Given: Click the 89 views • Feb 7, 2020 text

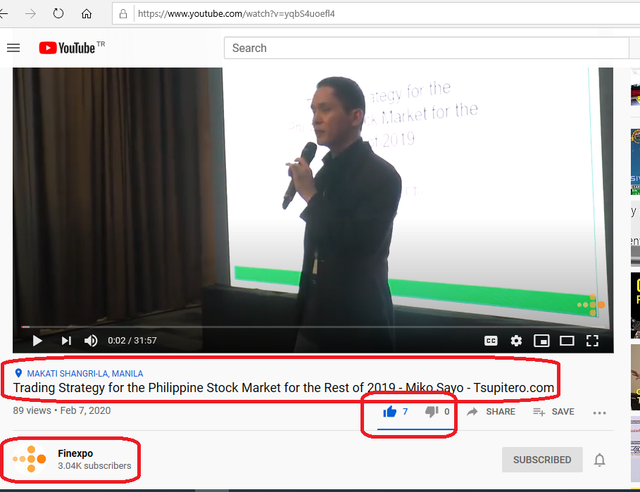Looking at the screenshot, I should (62, 410).
